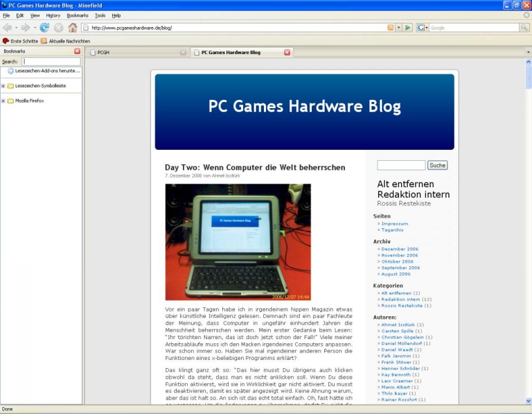Viewport: 532px width, 414px height.
Task: Open the list all tabs dropdown
Action: tap(528, 52)
